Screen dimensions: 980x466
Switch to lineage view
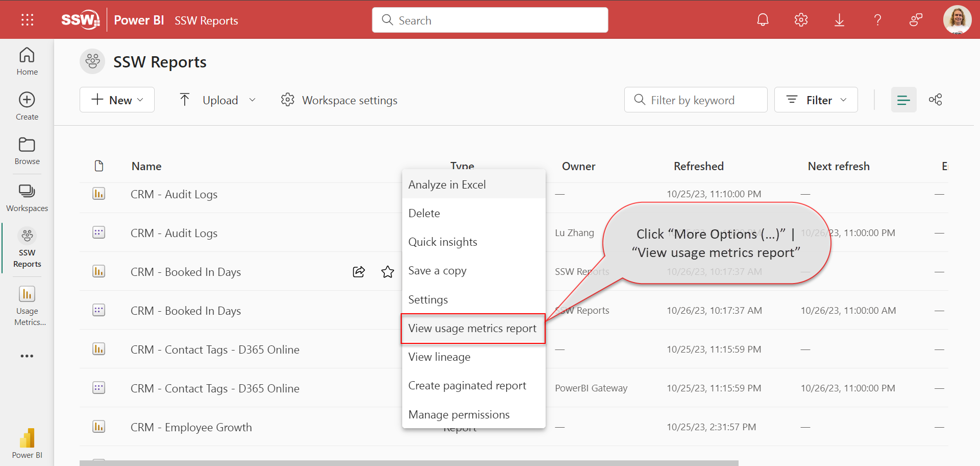coord(935,100)
